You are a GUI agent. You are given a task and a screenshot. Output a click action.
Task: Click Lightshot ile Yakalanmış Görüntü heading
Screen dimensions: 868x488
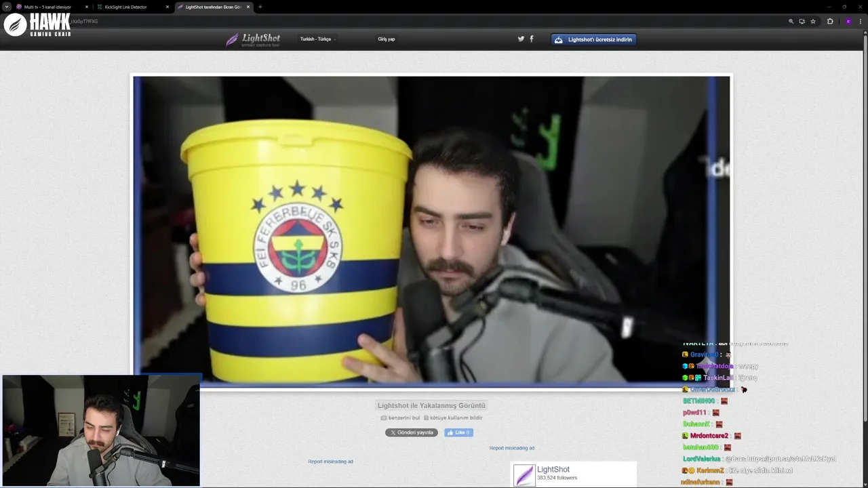point(431,405)
